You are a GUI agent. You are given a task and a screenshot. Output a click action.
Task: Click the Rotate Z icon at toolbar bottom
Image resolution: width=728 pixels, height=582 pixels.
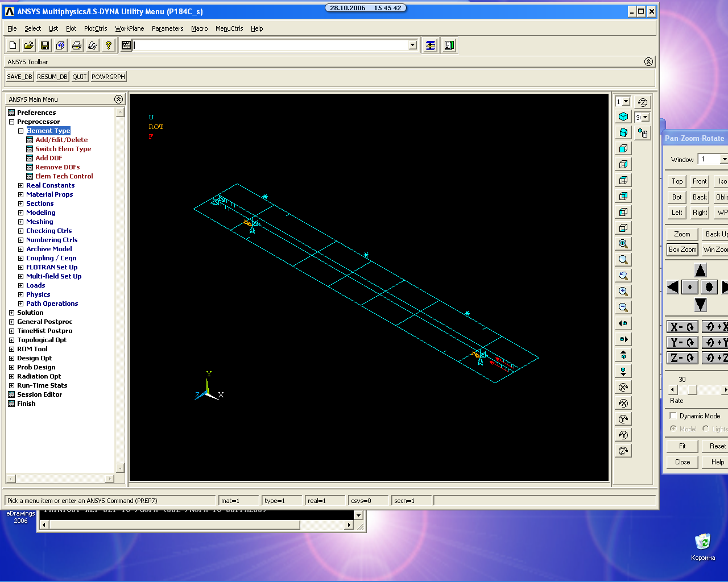coord(623,451)
